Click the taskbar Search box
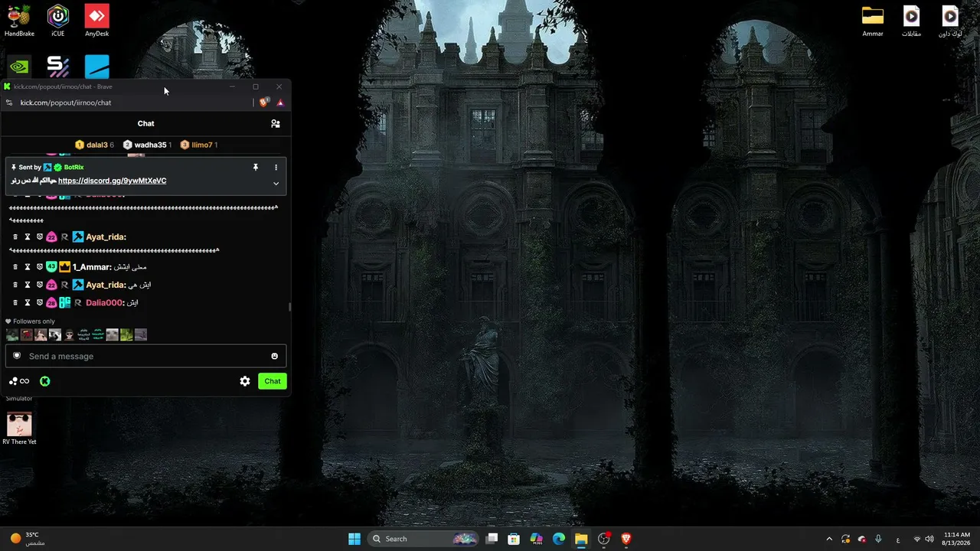 (423, 539)
